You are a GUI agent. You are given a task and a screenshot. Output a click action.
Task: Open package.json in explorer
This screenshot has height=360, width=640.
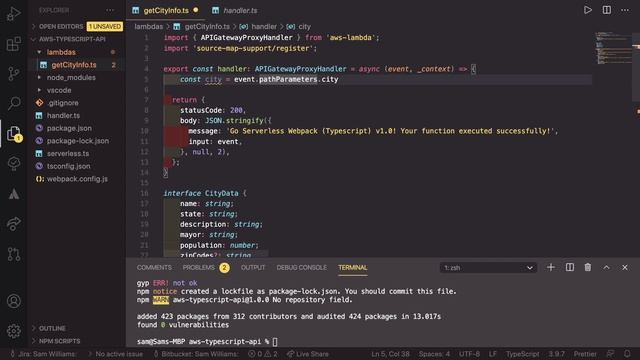point(69,128)
